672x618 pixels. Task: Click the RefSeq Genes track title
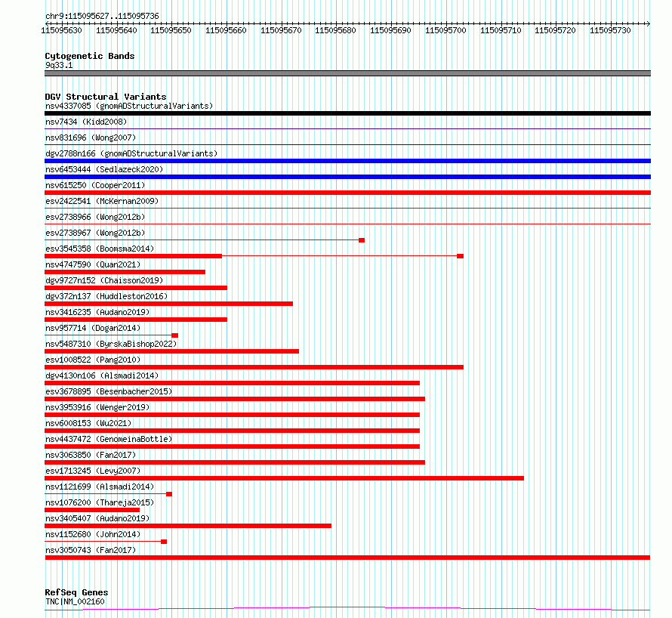click(76, 592)
